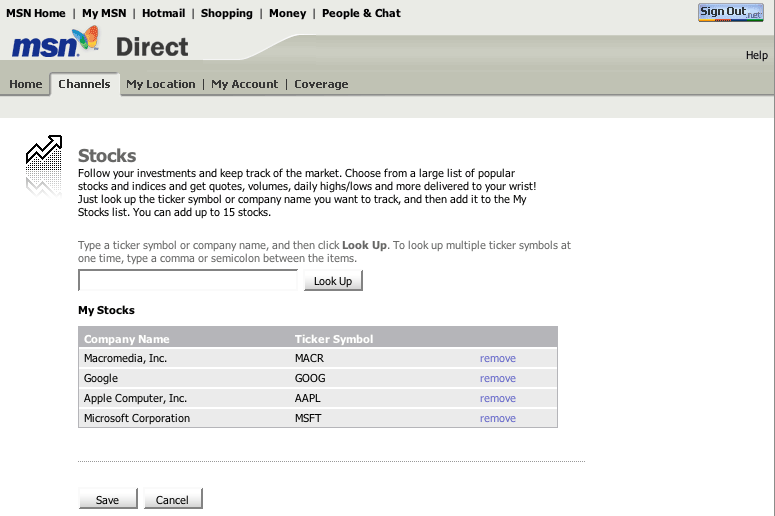Select the Google company cell

tap(101, 379)
